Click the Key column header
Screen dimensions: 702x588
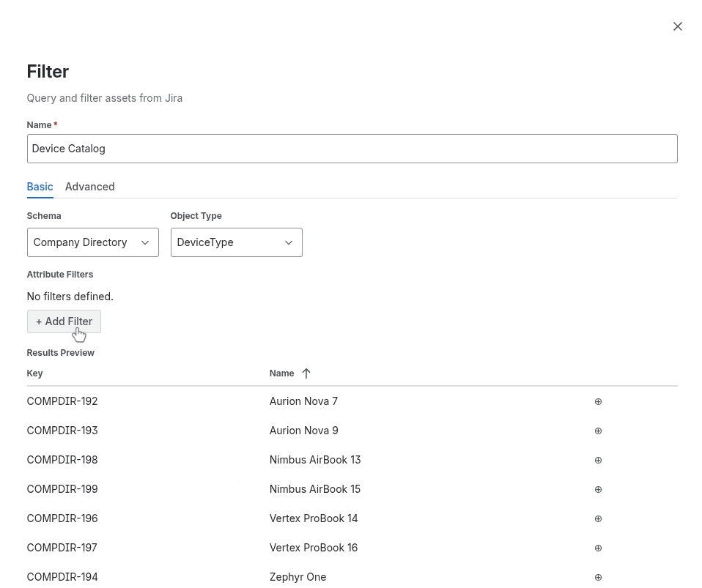35,373
